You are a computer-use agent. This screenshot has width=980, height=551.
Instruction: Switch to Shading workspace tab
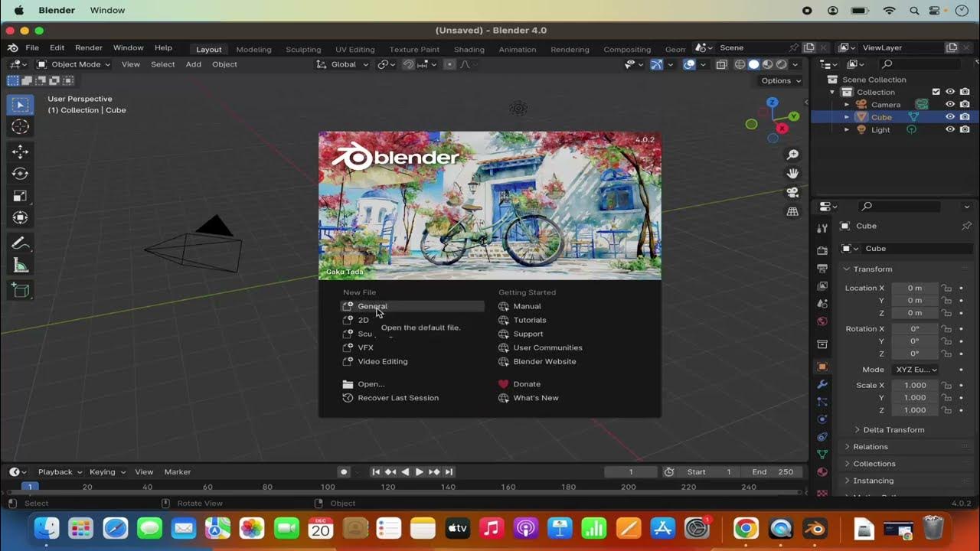pyautogui.click(x=469, y=49)
